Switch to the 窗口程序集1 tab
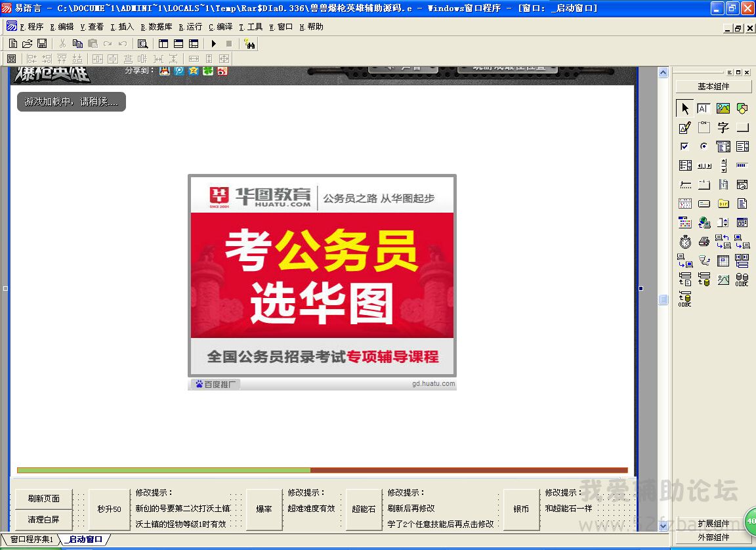 (x=31, y=539)
